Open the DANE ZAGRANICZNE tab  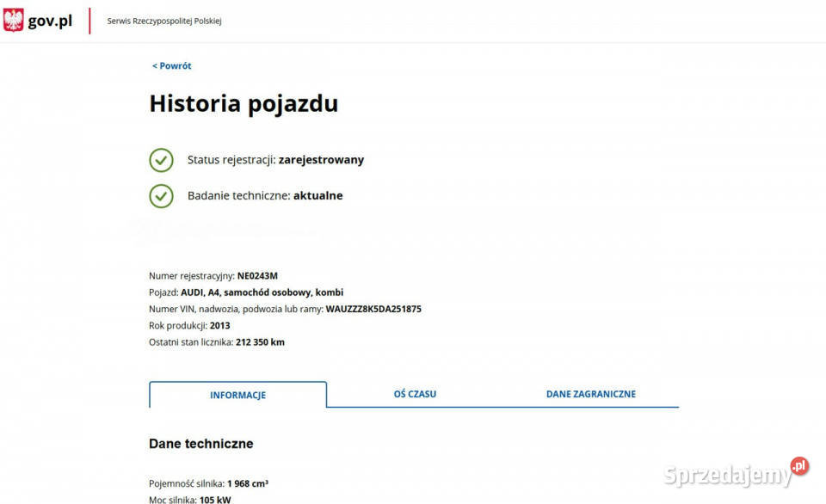click(590, 394)
